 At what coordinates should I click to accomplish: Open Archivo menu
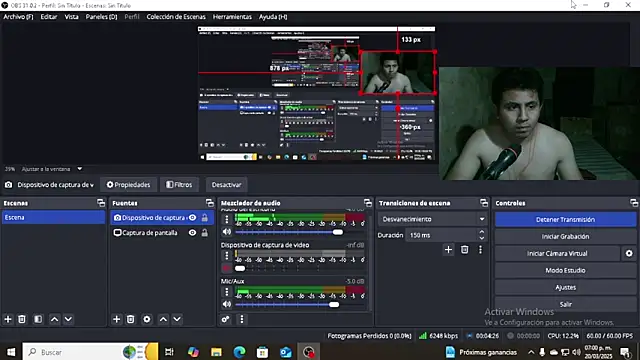pos(18,17)
